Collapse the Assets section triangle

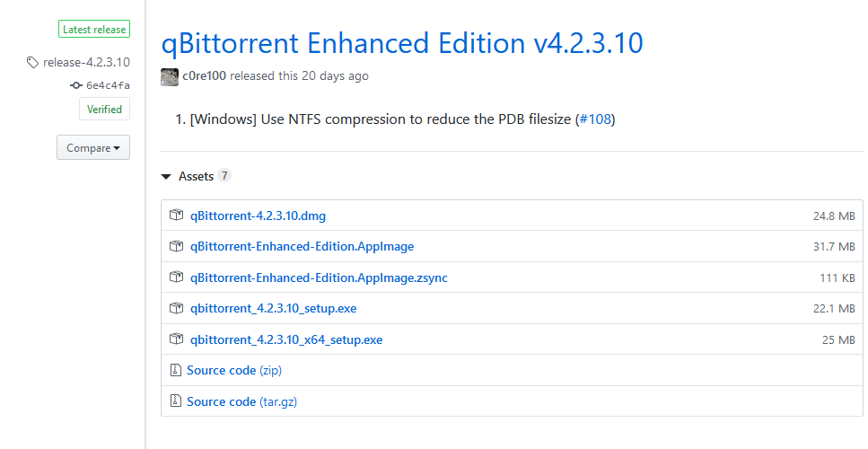(166, 177)
